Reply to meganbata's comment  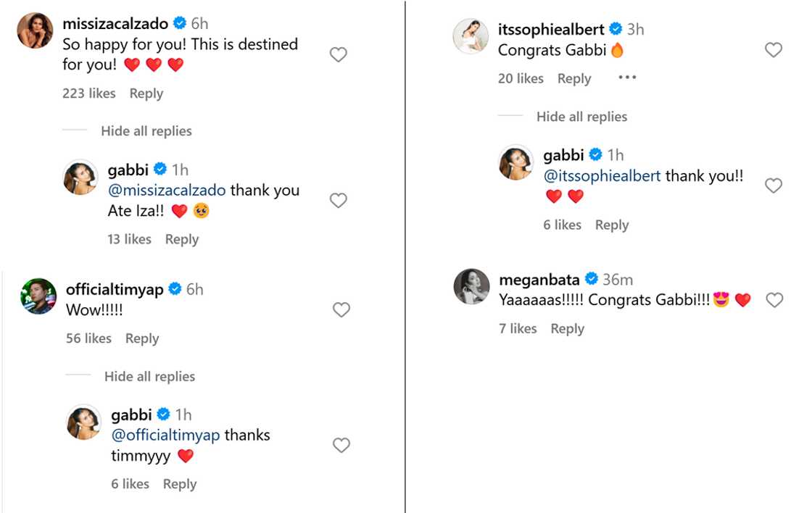pyautogui.click(x=567, y=329)
